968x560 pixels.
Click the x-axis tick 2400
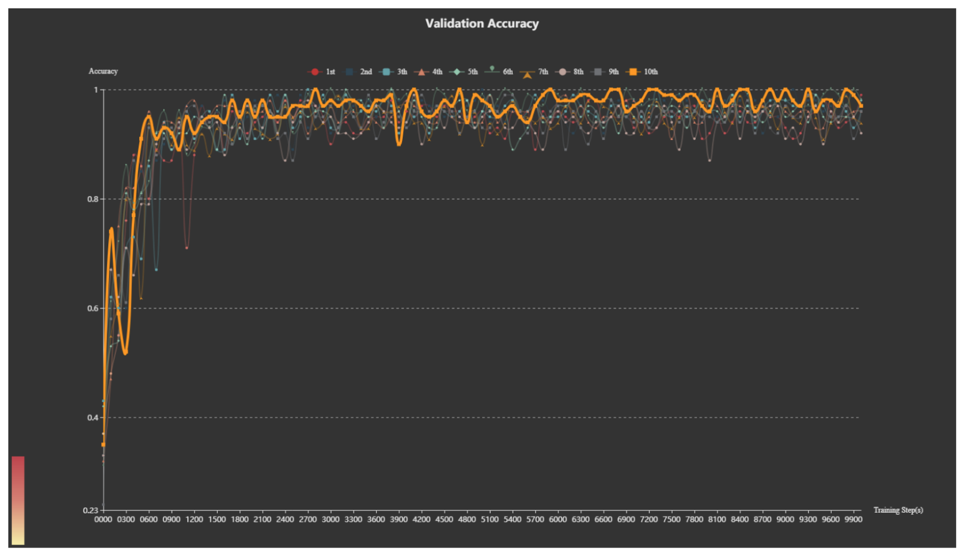[x=285, y=520]
